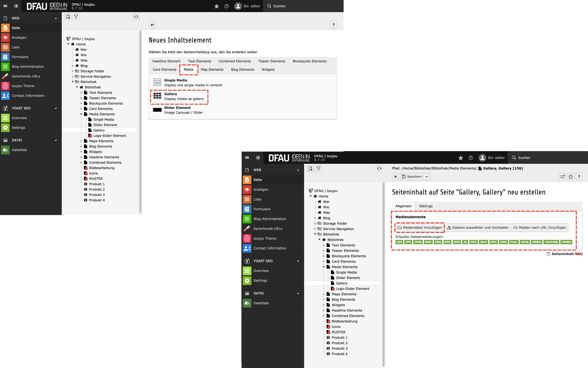
Task: Toggle the page tree list icon in the upper window
Action: [16, 6]
